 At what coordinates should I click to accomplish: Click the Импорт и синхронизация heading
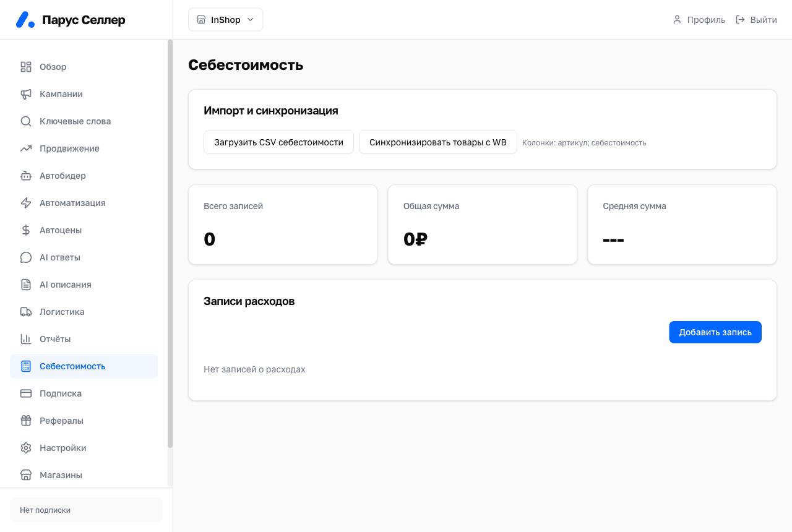271,111
